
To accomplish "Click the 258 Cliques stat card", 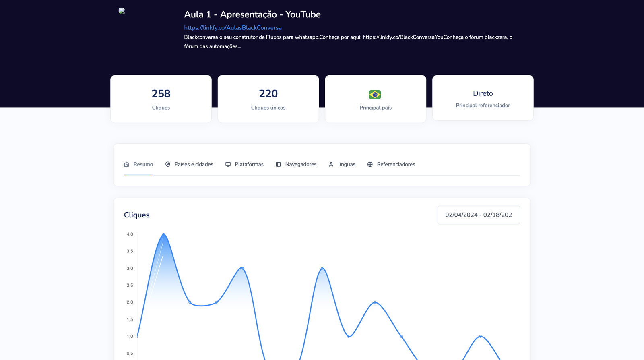I will pyautogui.click(x=161, y=99).
